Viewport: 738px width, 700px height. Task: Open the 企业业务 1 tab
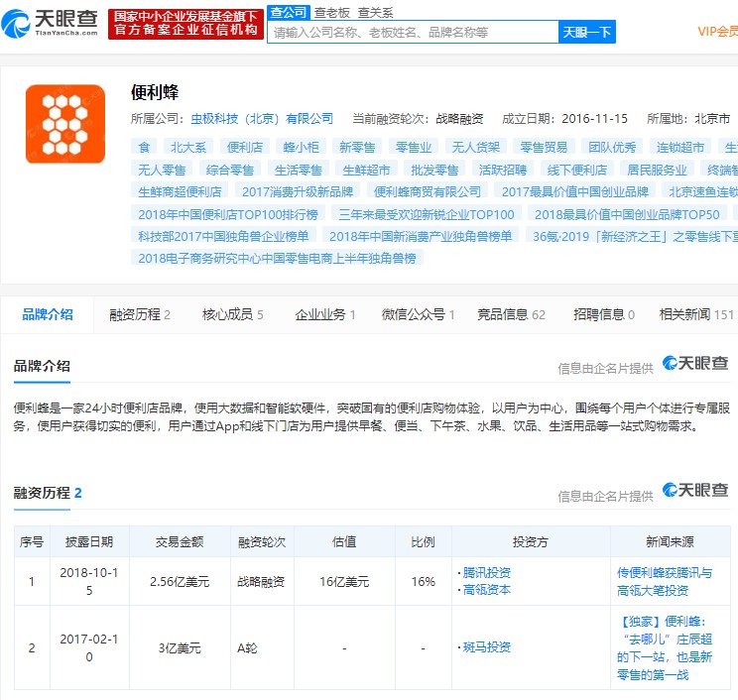click(325, 314)
